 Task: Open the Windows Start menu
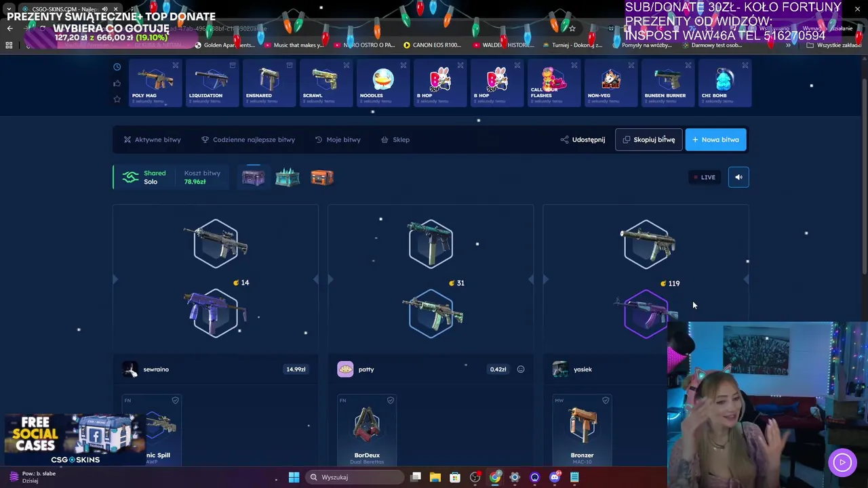tap(294, 477)
